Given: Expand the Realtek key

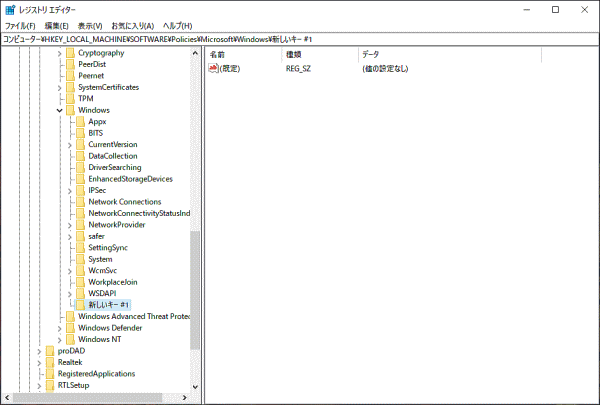Looking at the screenshot, I should point(39,363).
